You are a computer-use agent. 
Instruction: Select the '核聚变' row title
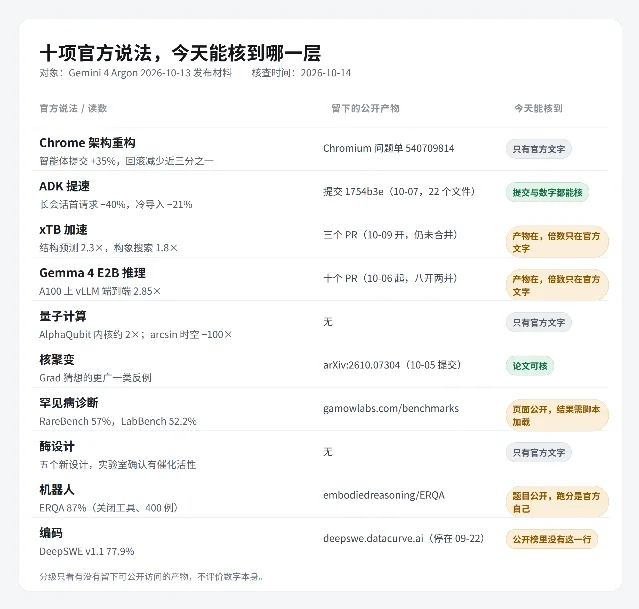click(57, 360)
